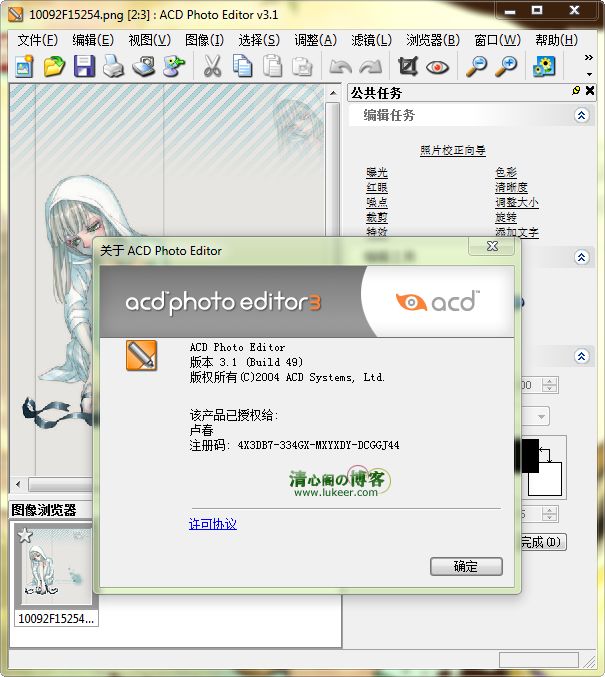Decrease the lower spinner value

click(549, 518)
